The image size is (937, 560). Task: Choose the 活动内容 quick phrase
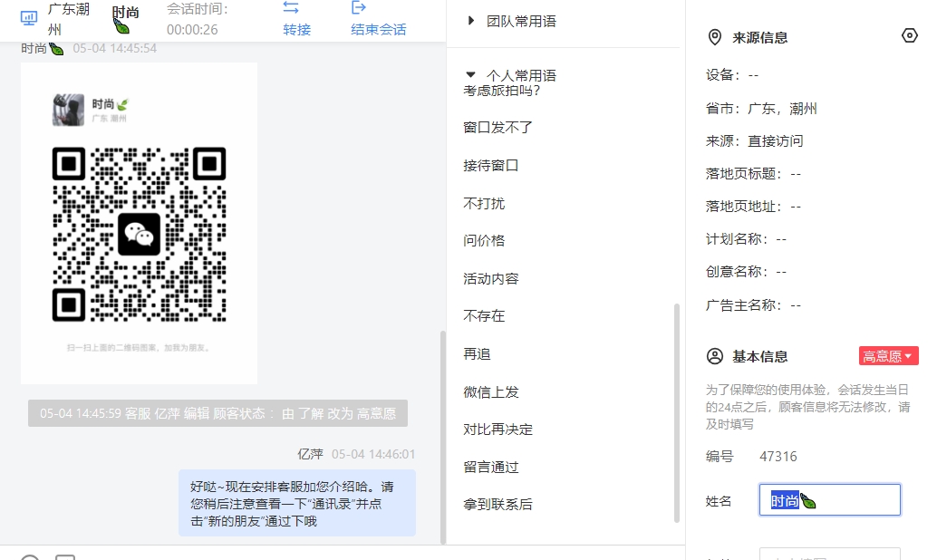(x=490, y=278)
